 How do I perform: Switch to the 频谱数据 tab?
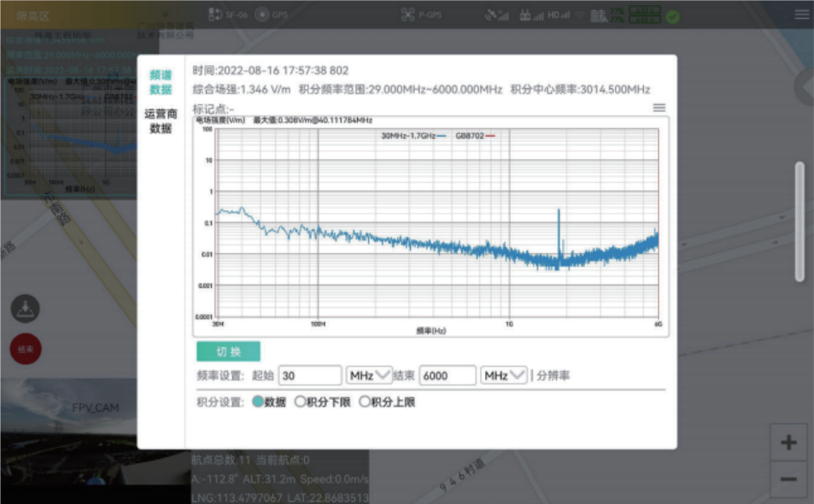point(161,82)
